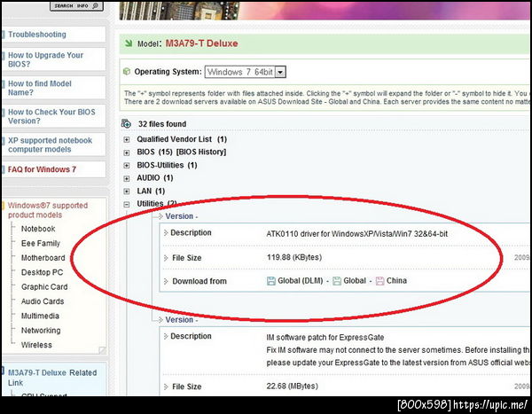Select Eee Family in product models tree

coord(41,243)
